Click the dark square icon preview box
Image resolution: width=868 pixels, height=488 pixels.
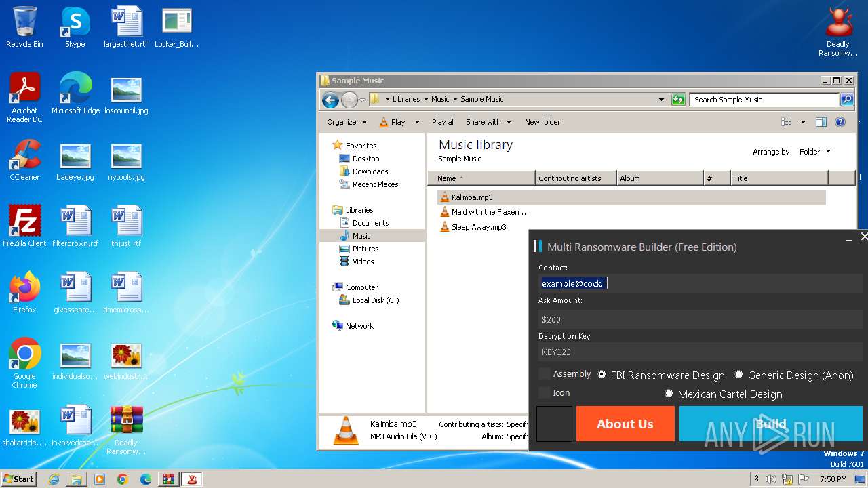pyautogui.click(x=554, y=424)
